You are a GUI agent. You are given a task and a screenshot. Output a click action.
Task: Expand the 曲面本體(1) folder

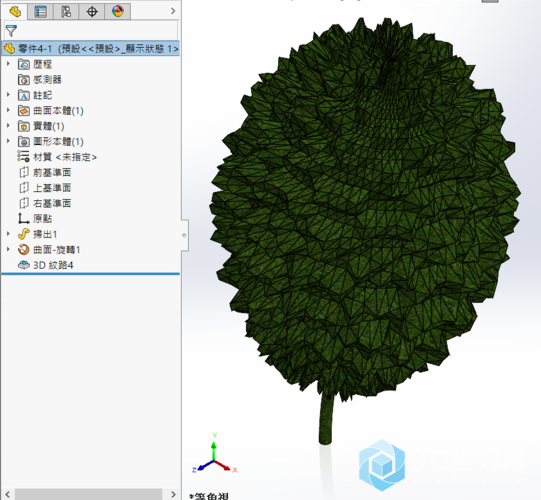(x=8, y=110)
